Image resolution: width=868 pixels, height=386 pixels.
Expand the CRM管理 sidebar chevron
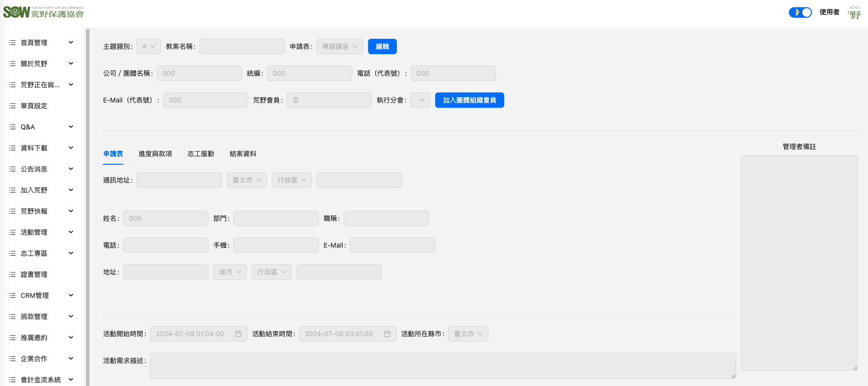click(x=71, y=295)
